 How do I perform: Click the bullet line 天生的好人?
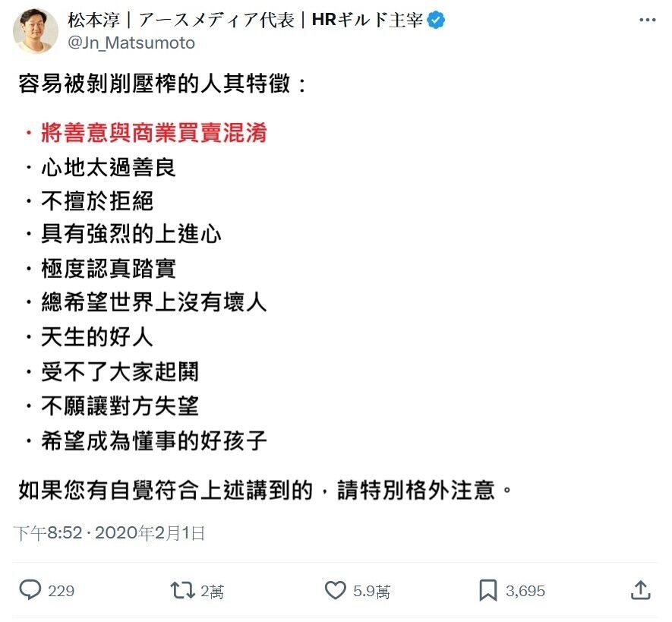click(x=97, y=336)
